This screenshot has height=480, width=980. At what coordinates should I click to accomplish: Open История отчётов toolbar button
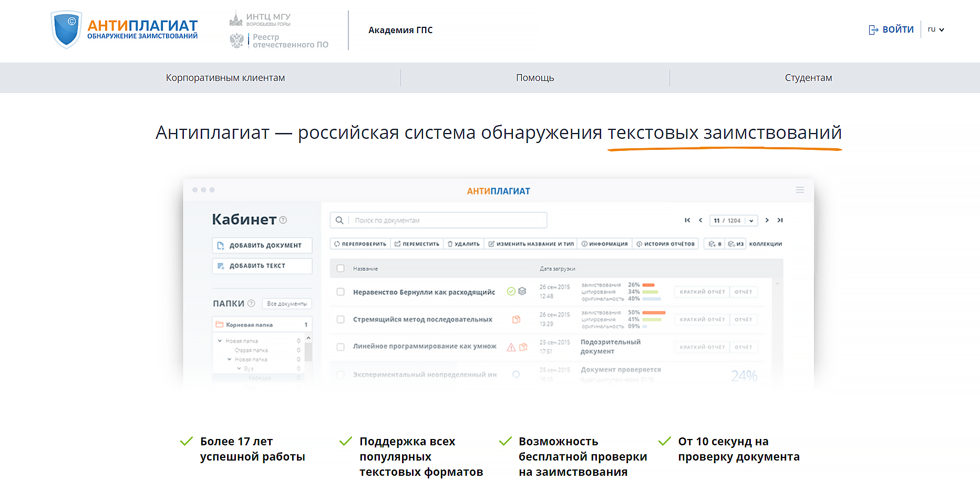click(x=665, y=244)
